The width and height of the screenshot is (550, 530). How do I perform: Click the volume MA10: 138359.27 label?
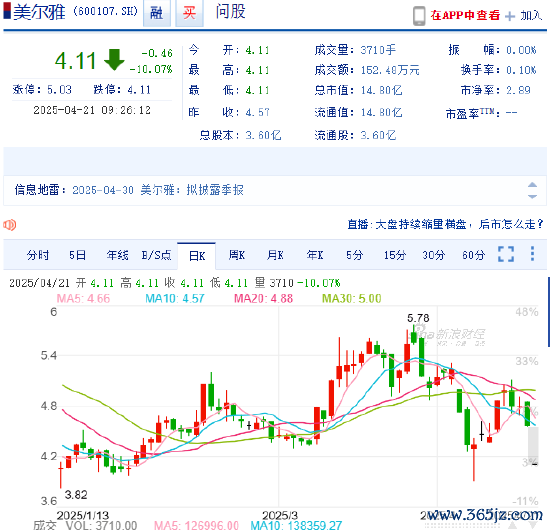[296, 525]
